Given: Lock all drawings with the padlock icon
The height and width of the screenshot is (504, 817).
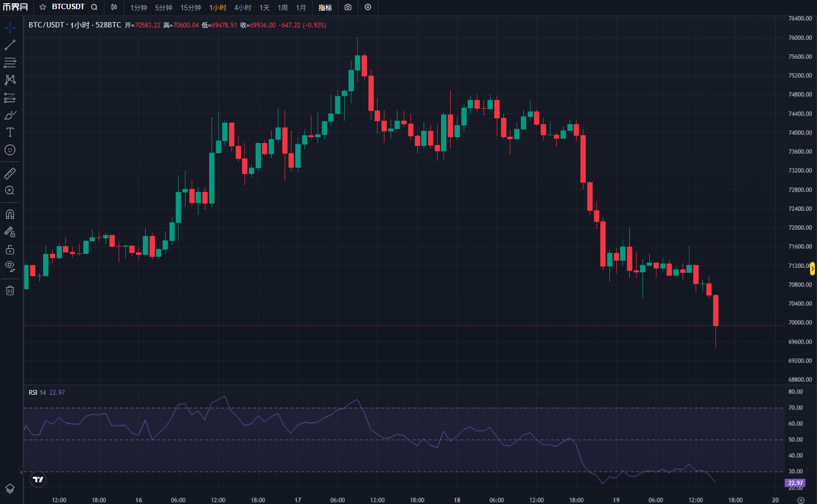Looking at the screenshot, I should 10,250.
